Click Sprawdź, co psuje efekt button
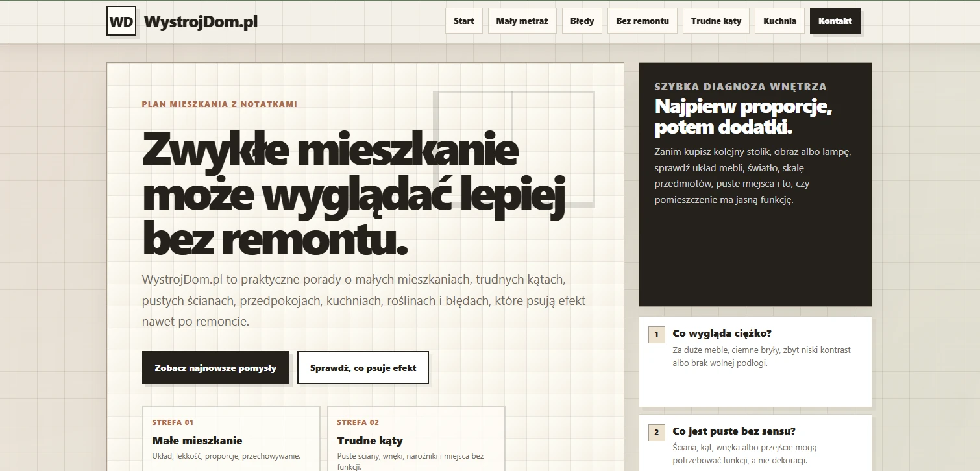This screenshot has height=471, width=980. pyautogui.click(x=363, y=368)
